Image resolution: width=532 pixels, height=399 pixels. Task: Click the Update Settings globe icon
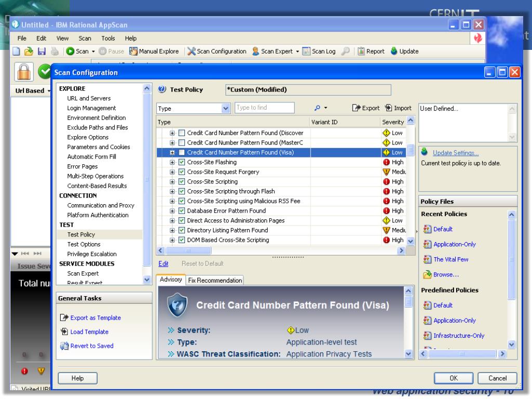(424, 152)
